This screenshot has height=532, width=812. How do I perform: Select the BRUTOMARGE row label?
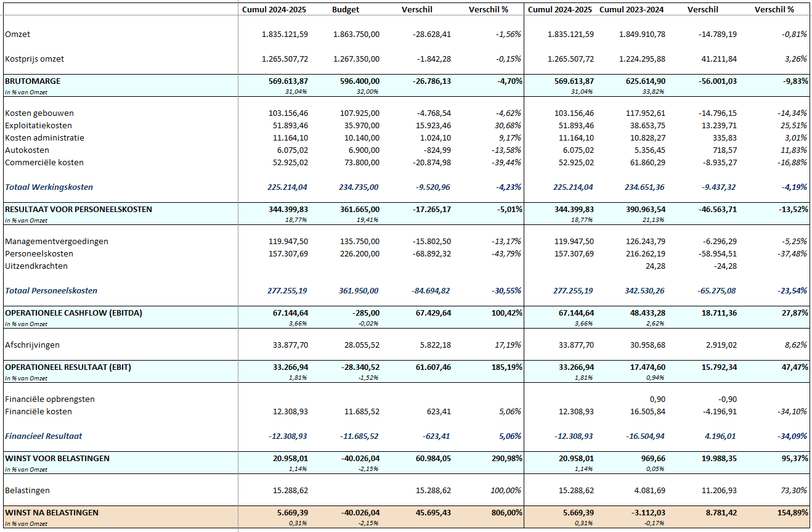[x=33, y=81]
